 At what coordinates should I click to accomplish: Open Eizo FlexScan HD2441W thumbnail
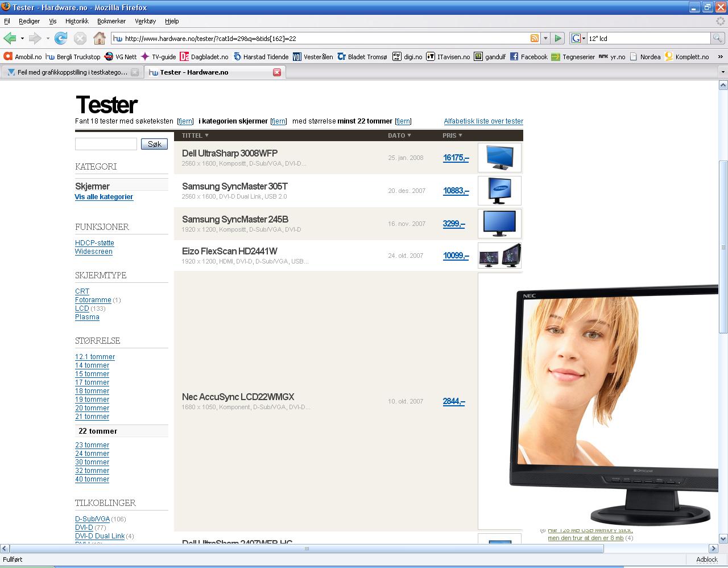click(499, 256)
